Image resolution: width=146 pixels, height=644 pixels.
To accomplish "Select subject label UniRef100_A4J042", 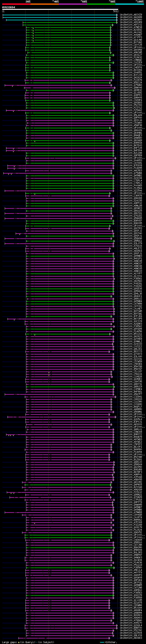I will coord(131,32).
